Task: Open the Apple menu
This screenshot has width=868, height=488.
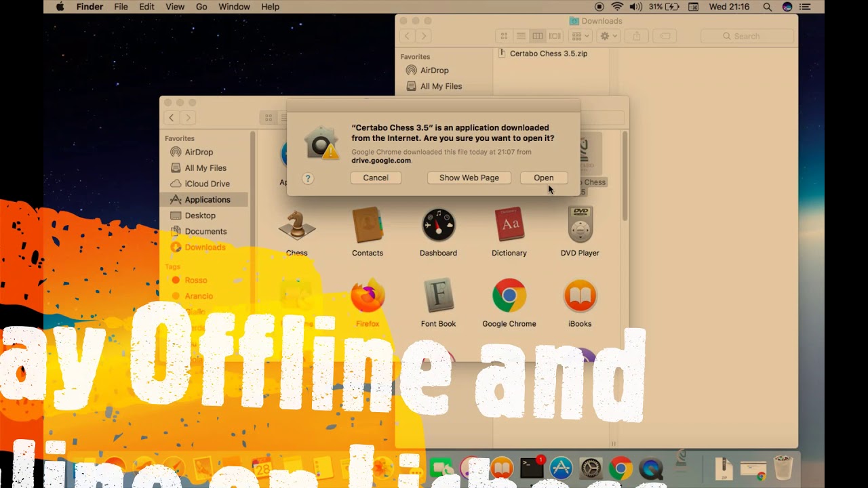Action: [60, 7]
